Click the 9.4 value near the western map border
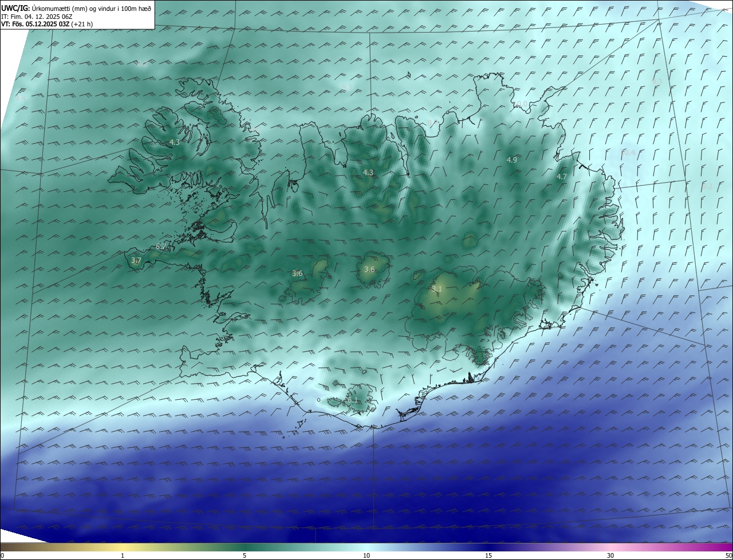Viewport: 733px width, 560px height. point(20,98)
